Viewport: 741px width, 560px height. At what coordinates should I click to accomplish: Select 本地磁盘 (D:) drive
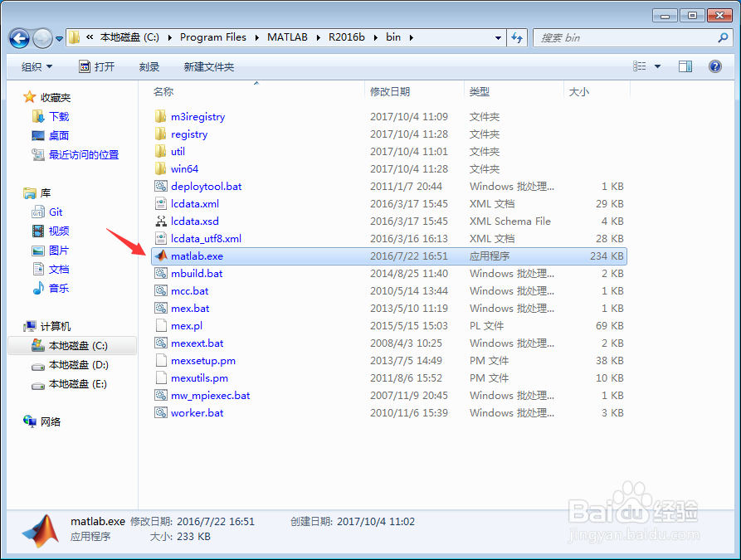79,365
